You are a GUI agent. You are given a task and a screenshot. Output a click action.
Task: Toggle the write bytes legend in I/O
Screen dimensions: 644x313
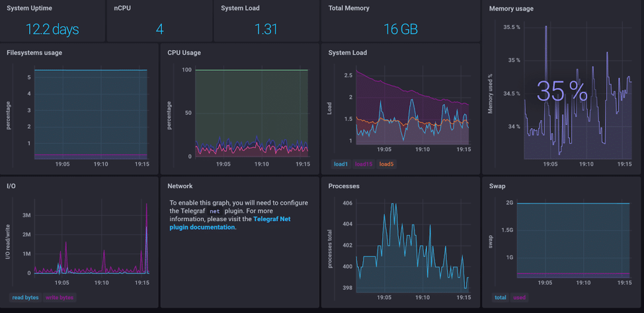coord(60,298)
